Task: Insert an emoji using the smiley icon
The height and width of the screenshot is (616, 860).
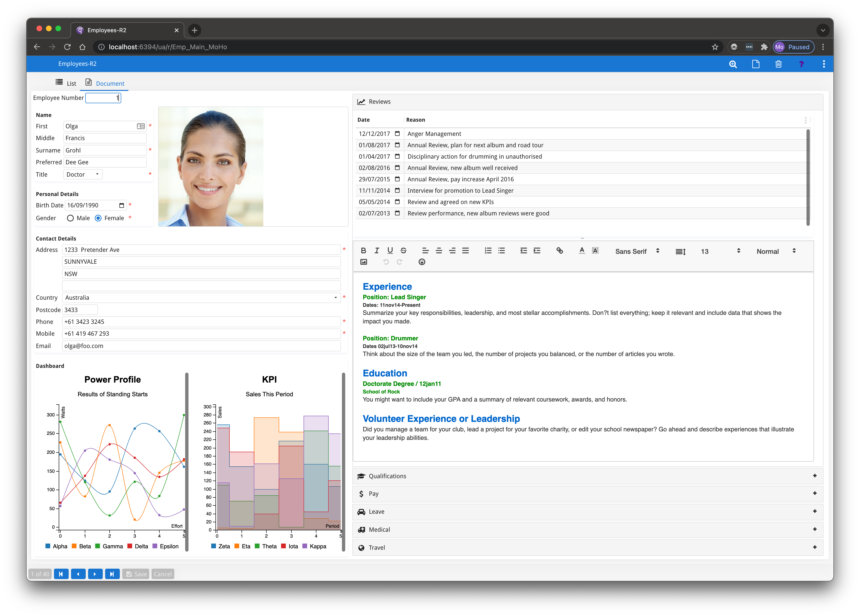Action: pos(422,262)
